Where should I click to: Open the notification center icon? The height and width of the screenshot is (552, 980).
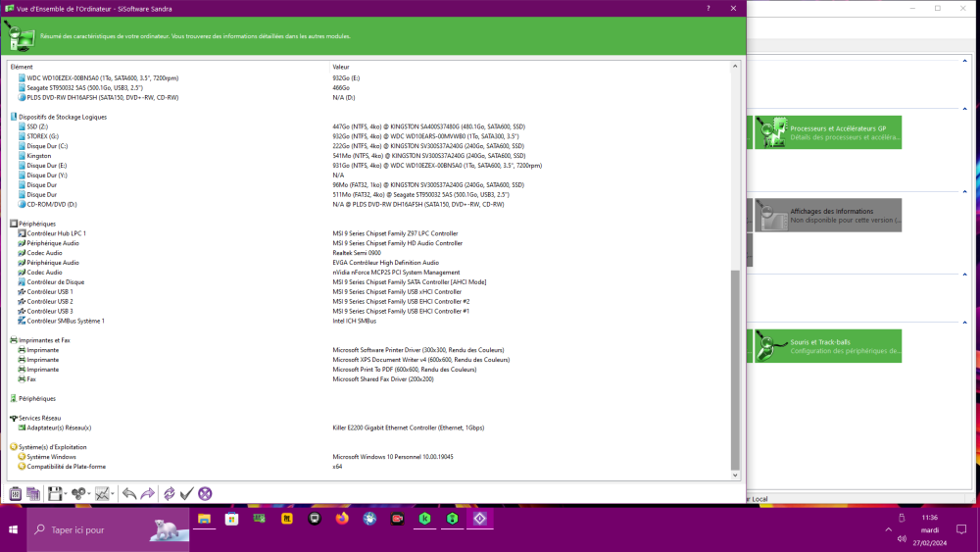[x=961, y=529]
